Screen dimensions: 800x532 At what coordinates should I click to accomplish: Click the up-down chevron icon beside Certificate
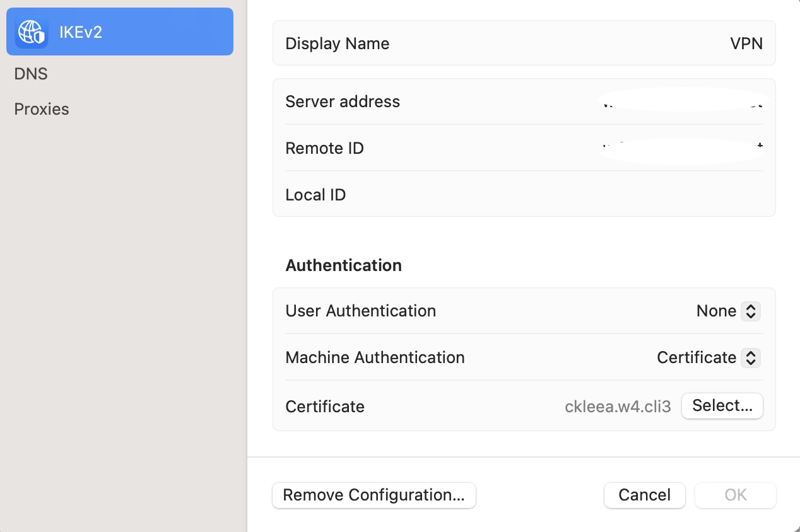click(751, 357)
